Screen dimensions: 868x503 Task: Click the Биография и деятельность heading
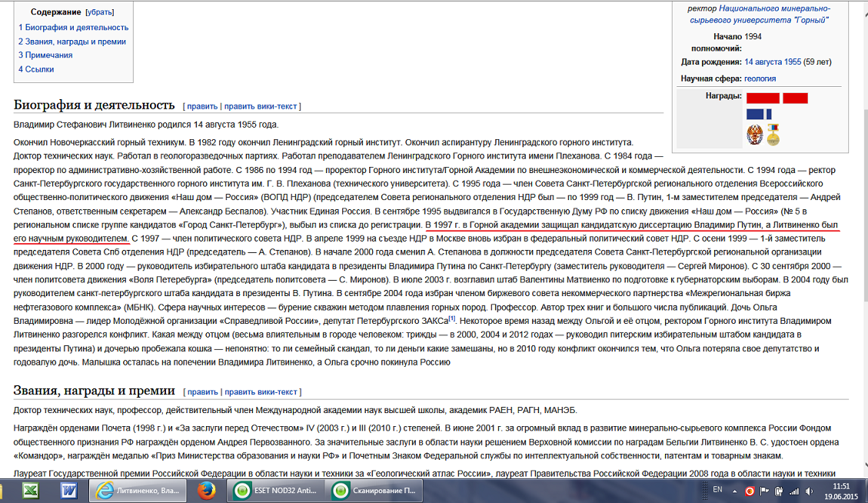click(x=94, y=105)
